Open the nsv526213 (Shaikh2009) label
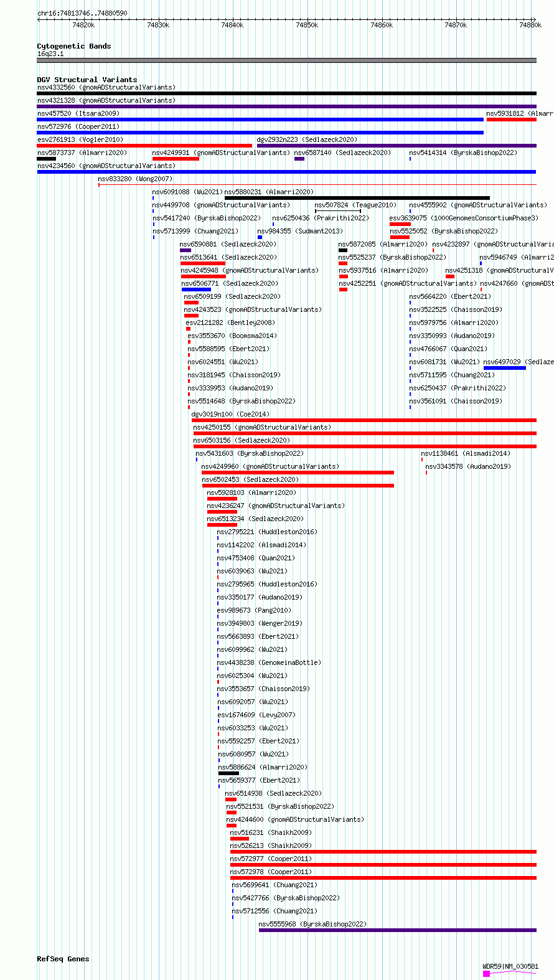The width and height of the screenshot is (554, 980). point(271,846)
